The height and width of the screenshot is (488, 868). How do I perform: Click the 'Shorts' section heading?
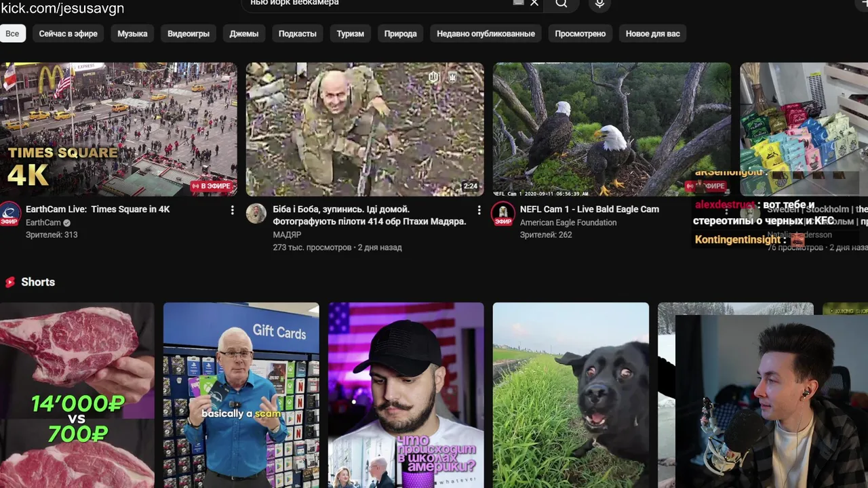point(38,282)
